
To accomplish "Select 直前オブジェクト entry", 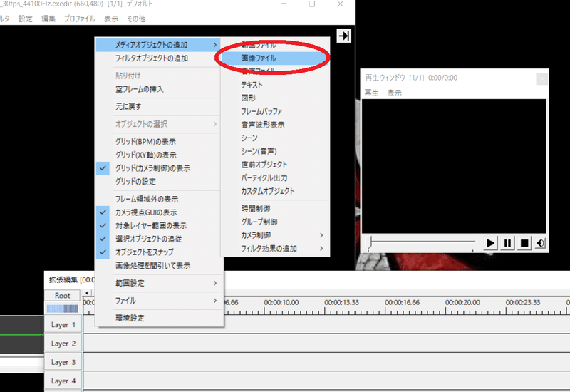I will point(275,165).
